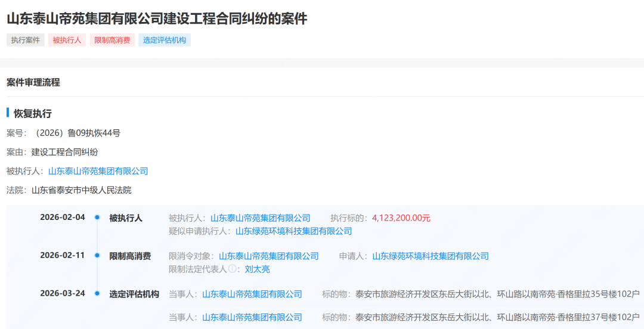Open the 疑似申请执行人 山东绿苑环境科技 link
644x329 pixels.
click(293, 231)
